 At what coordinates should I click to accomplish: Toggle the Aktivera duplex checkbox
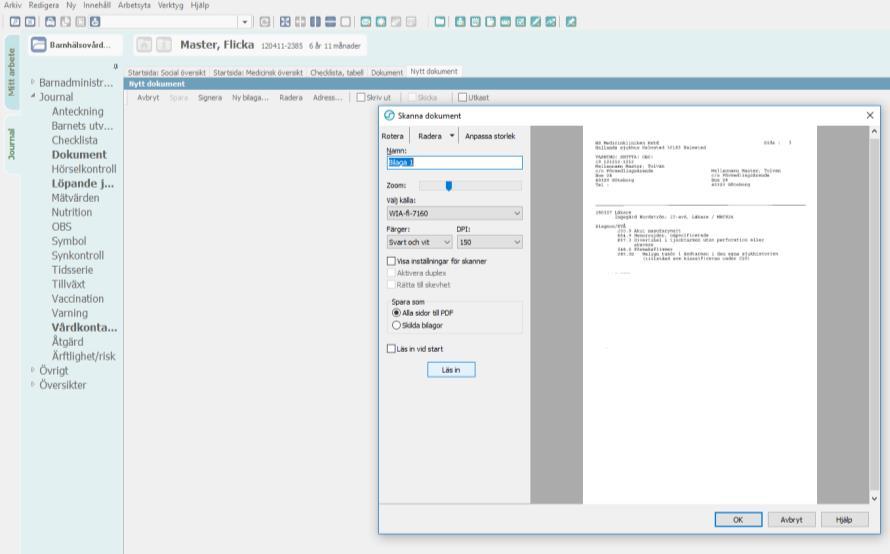[x=391, y=273]
